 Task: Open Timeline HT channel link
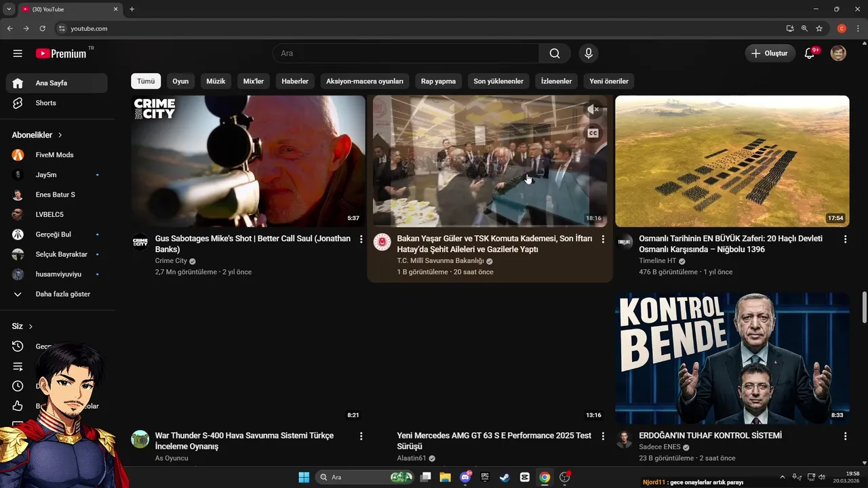click(657, 261)
